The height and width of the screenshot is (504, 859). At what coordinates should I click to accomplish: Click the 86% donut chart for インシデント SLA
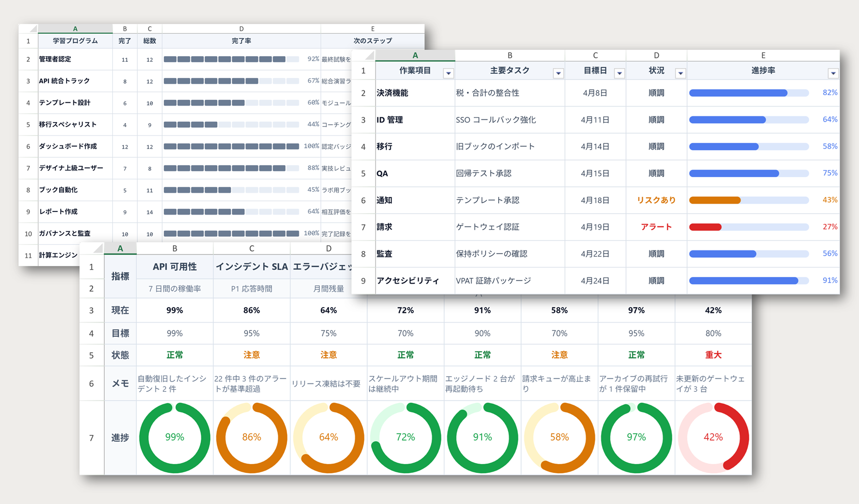pyautogui.click(x=252, y=437)
